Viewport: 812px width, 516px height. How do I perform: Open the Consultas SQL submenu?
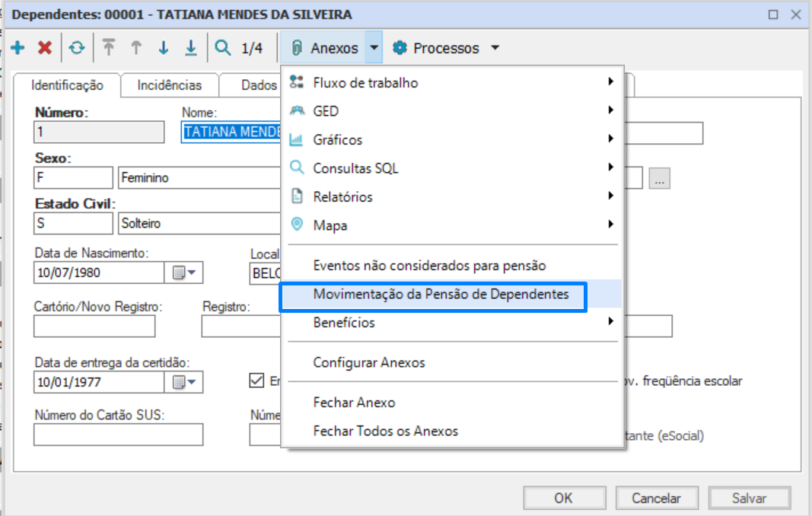point(451,168)
